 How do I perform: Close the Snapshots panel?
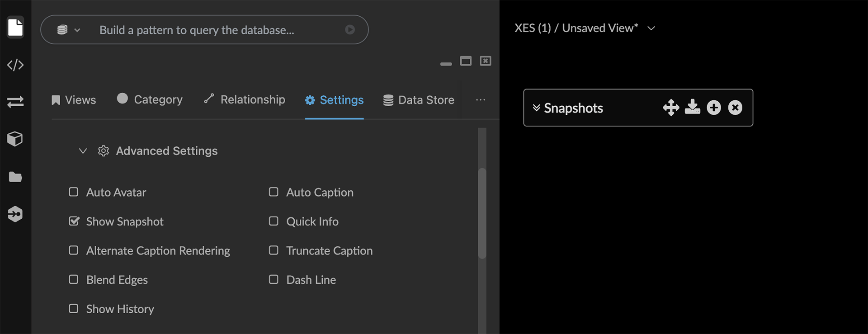tap(735, 108)
